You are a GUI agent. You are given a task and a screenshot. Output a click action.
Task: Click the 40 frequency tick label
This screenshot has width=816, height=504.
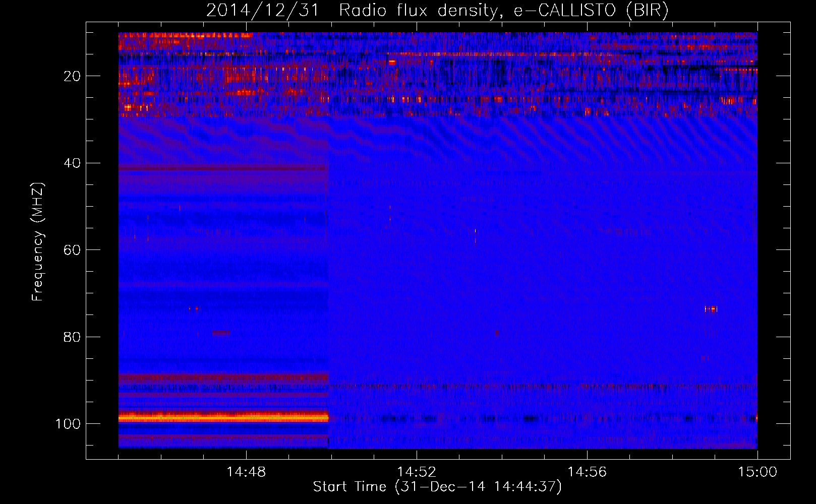tap(72, 163)
